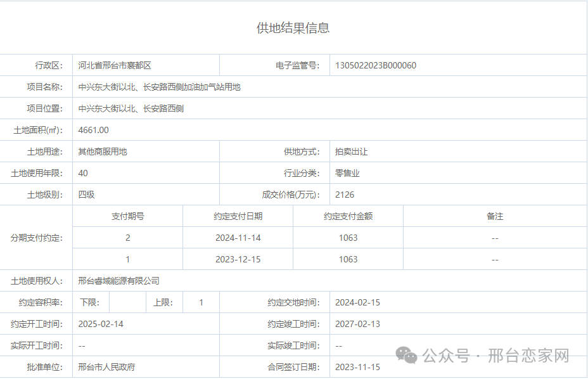Click the 约定交地时间 label
This screenshot has height=379, width=588.
pyautogui.click(x=293, y=302)
